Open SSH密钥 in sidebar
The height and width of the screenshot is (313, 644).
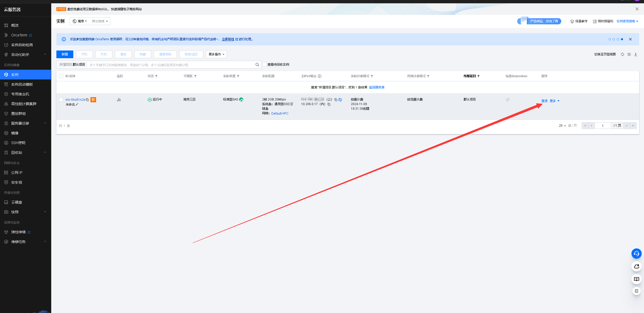tap(18, 143)
